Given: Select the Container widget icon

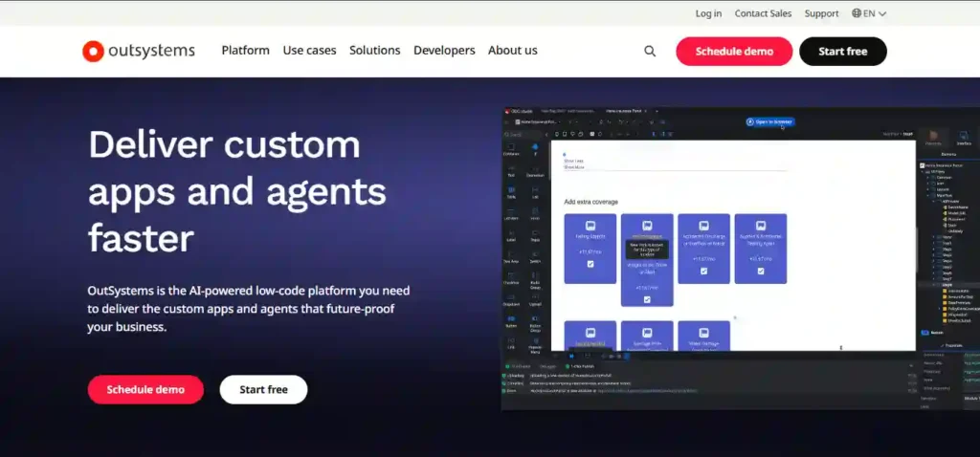Looking at the screenshot, I should coord(511,146).
